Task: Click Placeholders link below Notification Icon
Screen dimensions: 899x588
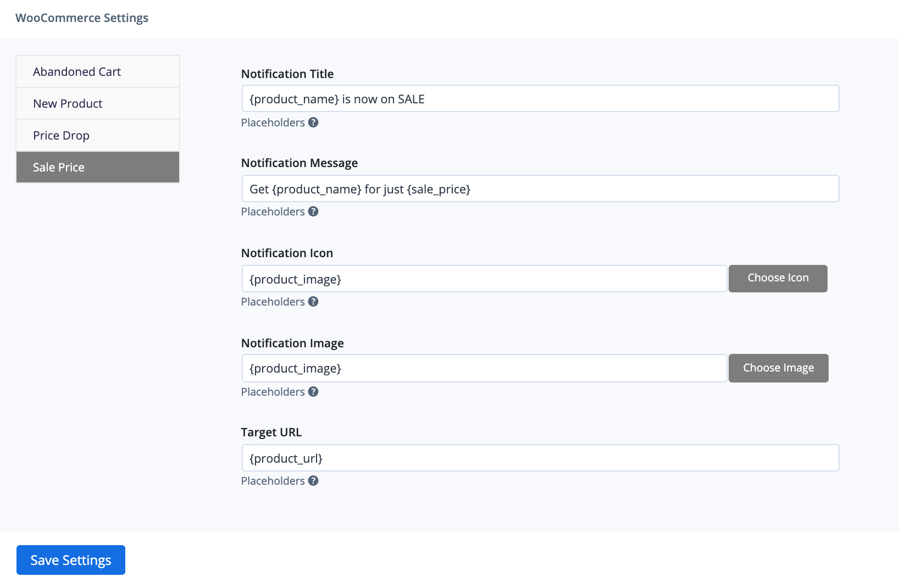Action: [273, 302]
